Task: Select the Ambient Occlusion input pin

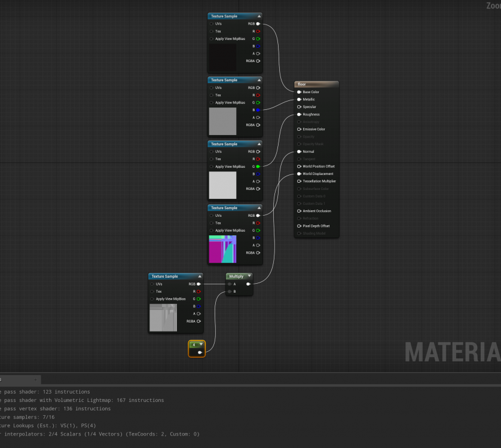Action: pos(299,211)
